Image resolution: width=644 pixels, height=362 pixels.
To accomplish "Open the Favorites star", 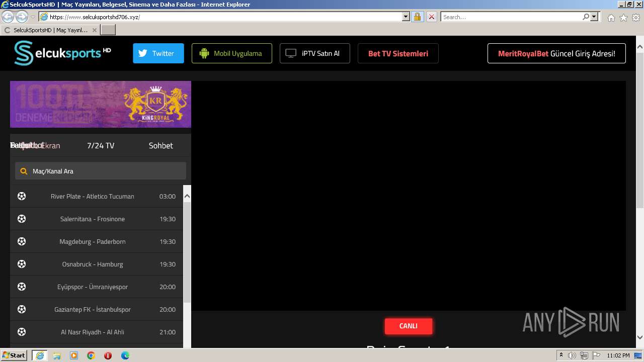I will [623, 18].
